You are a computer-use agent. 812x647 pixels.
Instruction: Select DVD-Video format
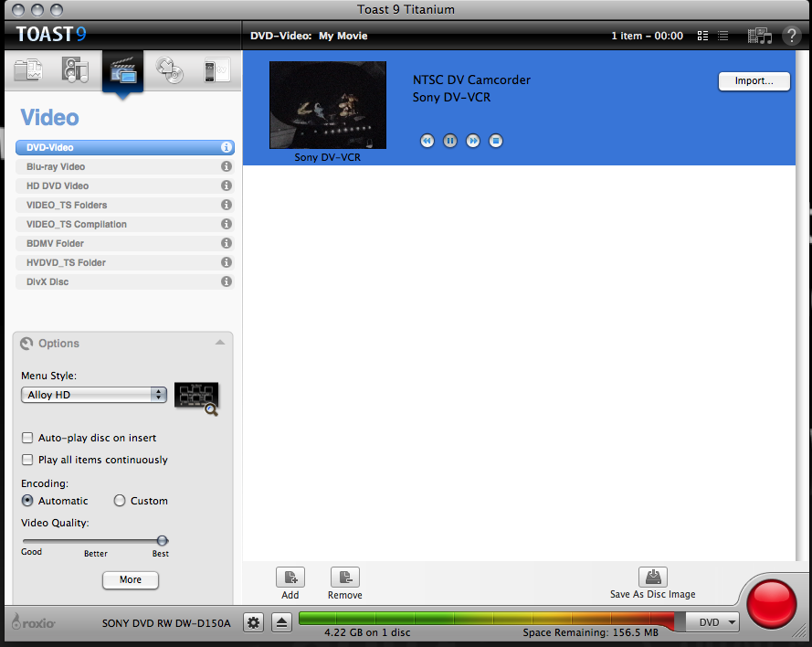pyautogui.click(x=125, y=147)
